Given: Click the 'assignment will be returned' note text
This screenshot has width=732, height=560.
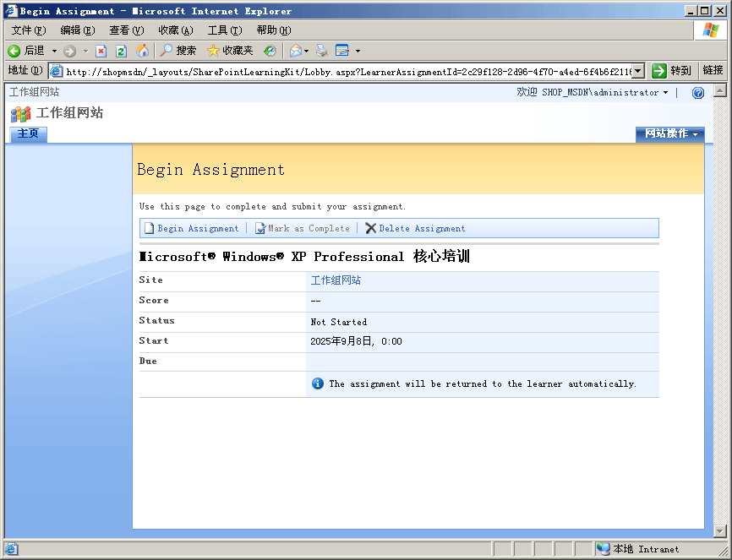Looking at the screenshot, I should click(483, 384).
